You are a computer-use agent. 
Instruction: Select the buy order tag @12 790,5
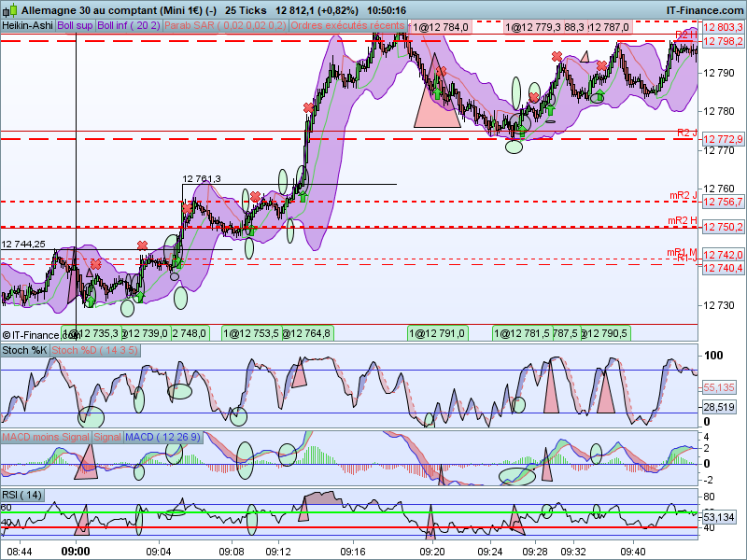[x=605, y=333]
